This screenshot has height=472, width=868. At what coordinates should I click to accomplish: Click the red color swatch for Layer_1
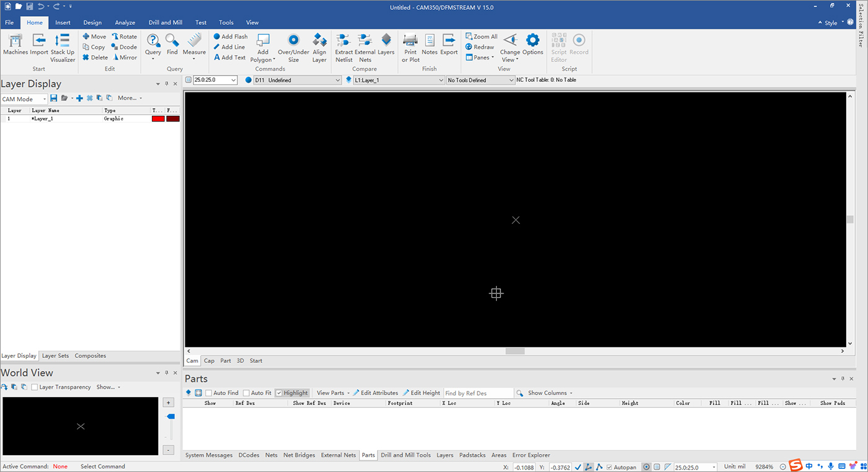pyautogui.click(x=159, y=118)
